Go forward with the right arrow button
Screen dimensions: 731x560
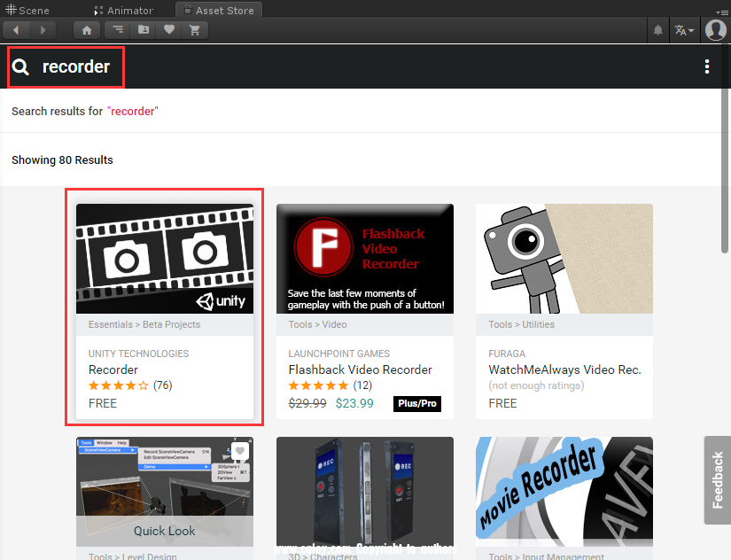[43, 30]
